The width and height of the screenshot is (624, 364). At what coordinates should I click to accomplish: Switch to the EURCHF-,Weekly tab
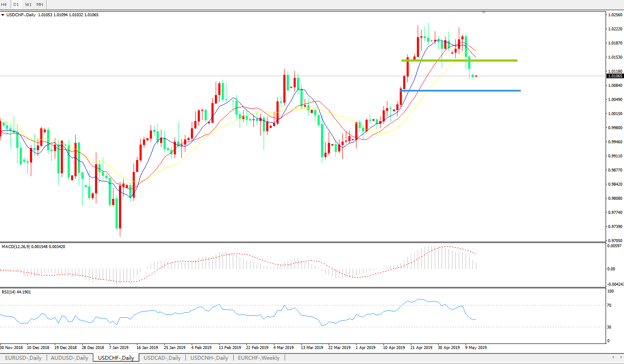[x=259, y=358]
